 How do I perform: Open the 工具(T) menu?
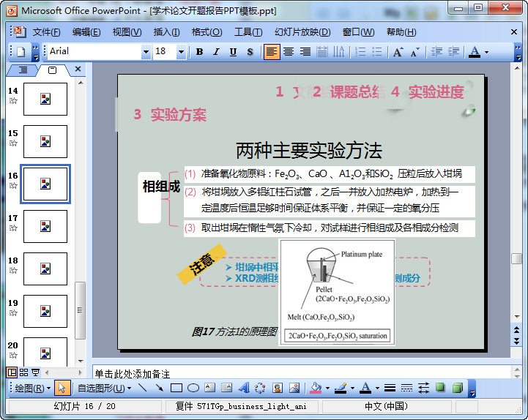point(248,32)
